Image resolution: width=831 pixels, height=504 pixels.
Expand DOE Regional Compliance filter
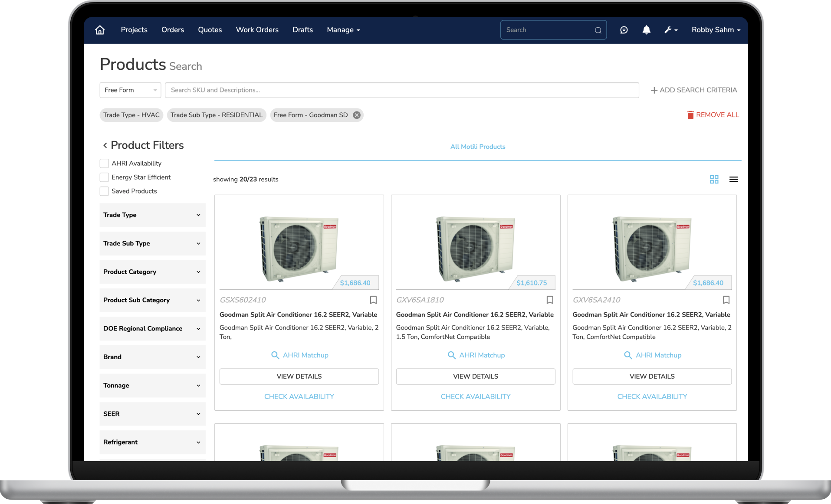click(x=152, y=329)
